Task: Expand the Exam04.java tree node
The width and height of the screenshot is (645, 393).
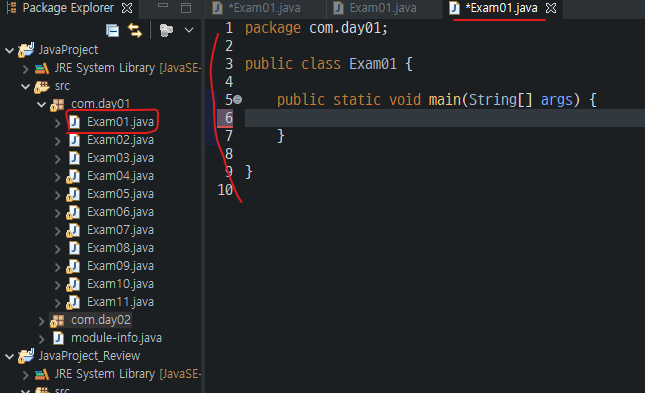Action: [58, 177]
